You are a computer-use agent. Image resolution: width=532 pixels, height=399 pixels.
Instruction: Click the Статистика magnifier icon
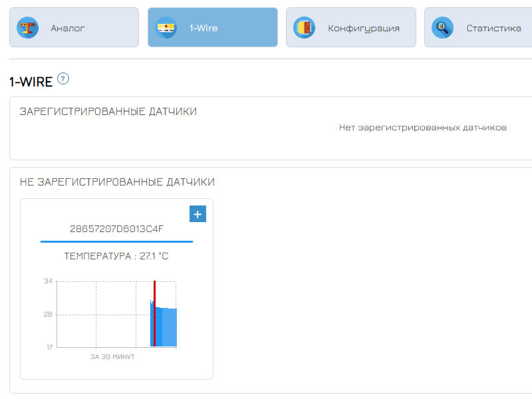pyautogui.click(x=442, y=28)
